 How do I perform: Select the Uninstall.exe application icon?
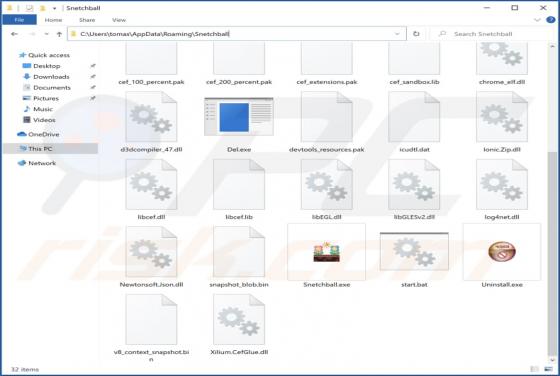tap(502, 252)
